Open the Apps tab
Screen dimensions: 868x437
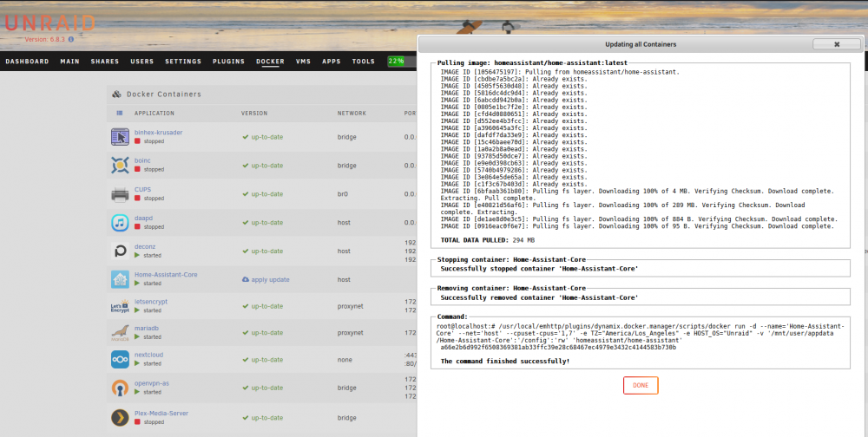pyautogui.click(x=332, y=62)
